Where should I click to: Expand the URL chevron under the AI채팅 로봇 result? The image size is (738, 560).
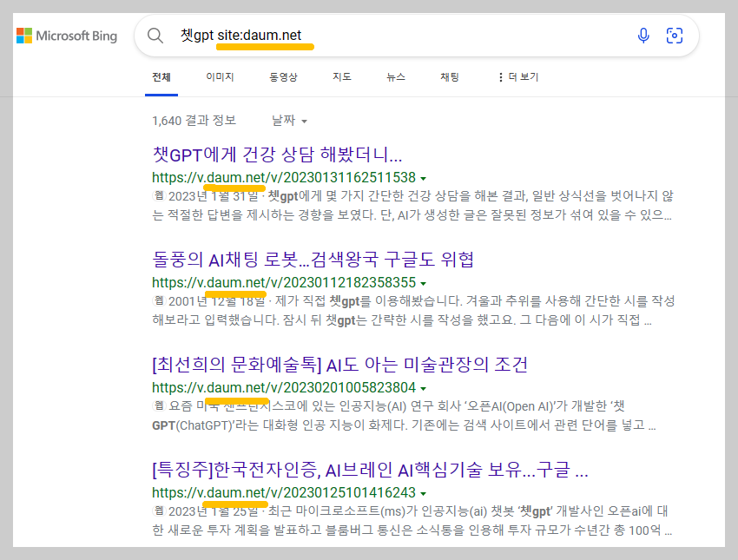click(423, 282)
